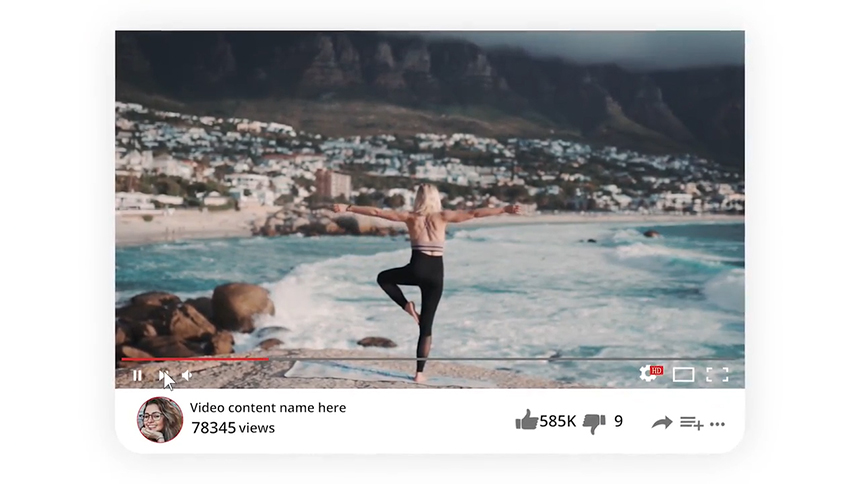Open the HD settings gear

(x=651, y=373)
